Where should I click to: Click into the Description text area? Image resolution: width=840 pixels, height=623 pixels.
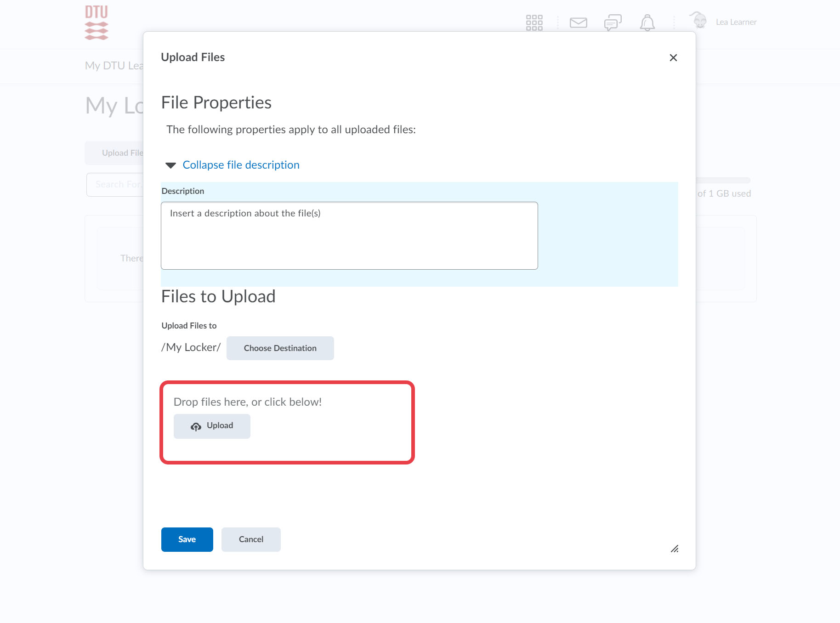click(x=349, y=236)
